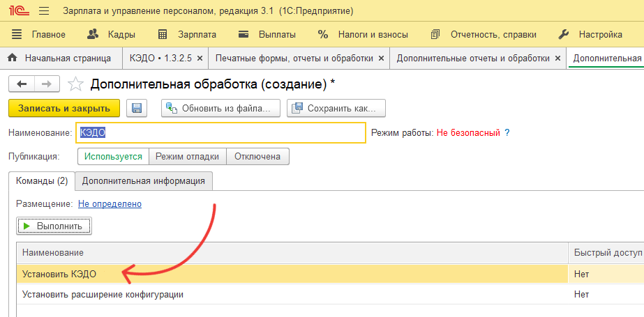Close the КЭДО • 1.3.2.5 tab
Viewport: 644px width, 317px height.
coord(200,59)
